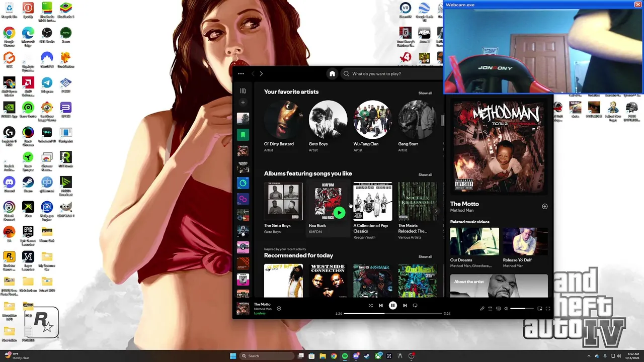Go to Spotify Home icon

click(332, 74)
